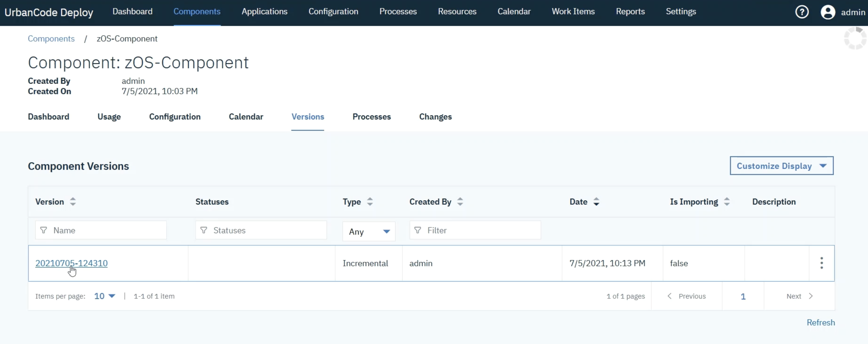Sort the table by the Type column

pos(370,202)
